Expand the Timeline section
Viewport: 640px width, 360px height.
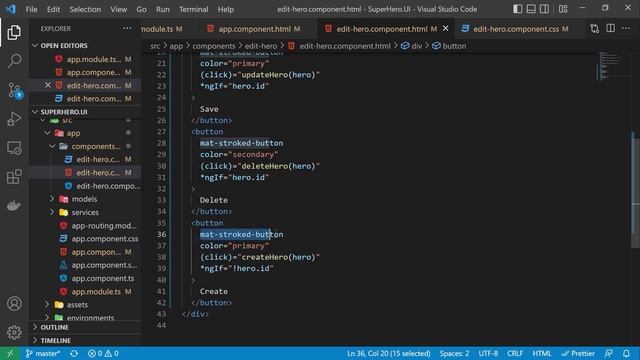click(35, 340)
